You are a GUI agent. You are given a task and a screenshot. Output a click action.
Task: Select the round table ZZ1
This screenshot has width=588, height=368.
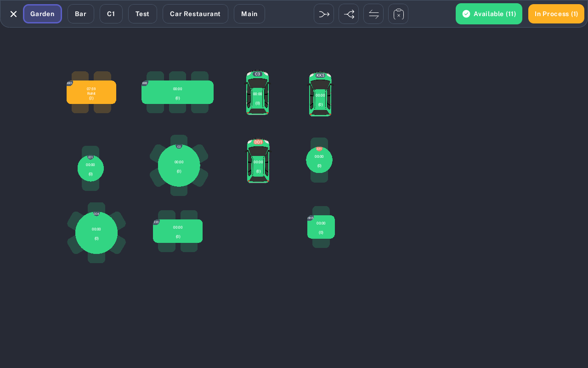pyautogui.click(x=319, y=160)
